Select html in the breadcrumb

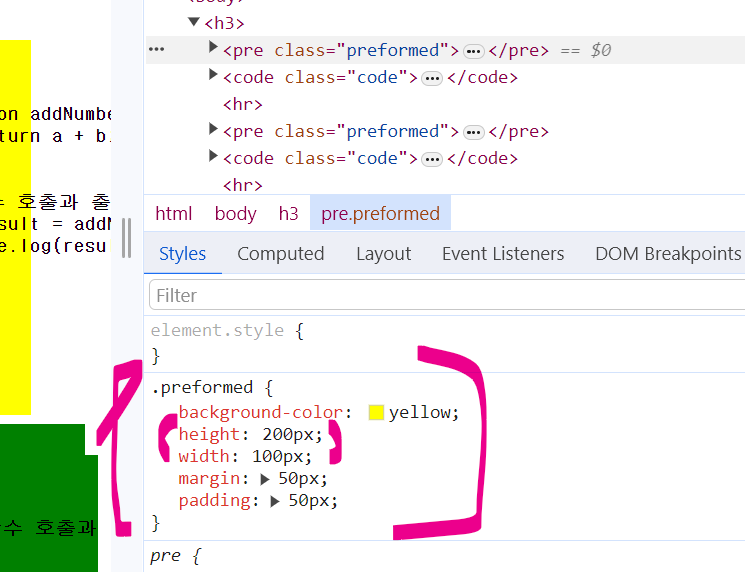pos(173,213)
